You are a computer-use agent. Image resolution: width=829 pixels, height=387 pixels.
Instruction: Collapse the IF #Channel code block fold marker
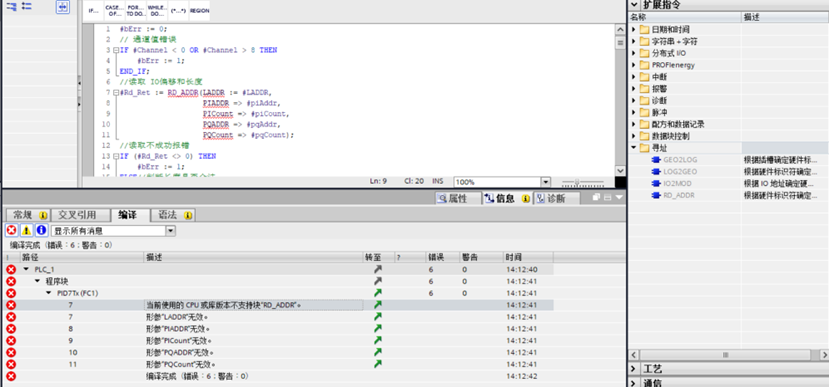(116, 50)
